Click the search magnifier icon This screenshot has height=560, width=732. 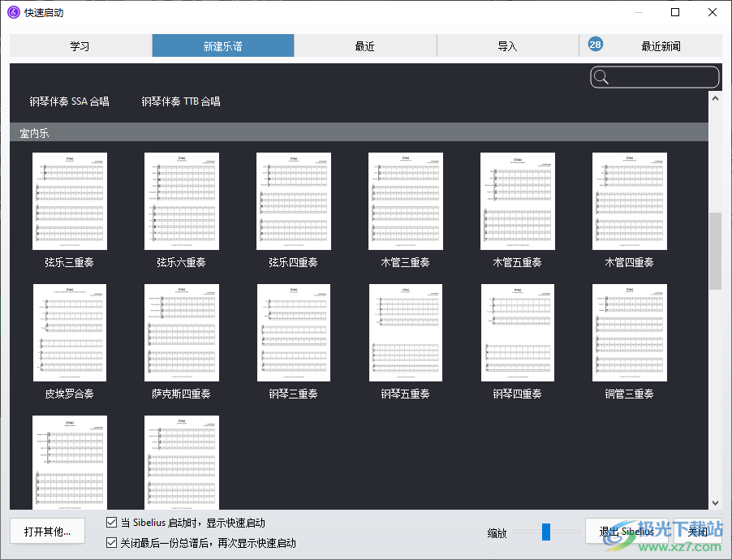coord(601,76)
